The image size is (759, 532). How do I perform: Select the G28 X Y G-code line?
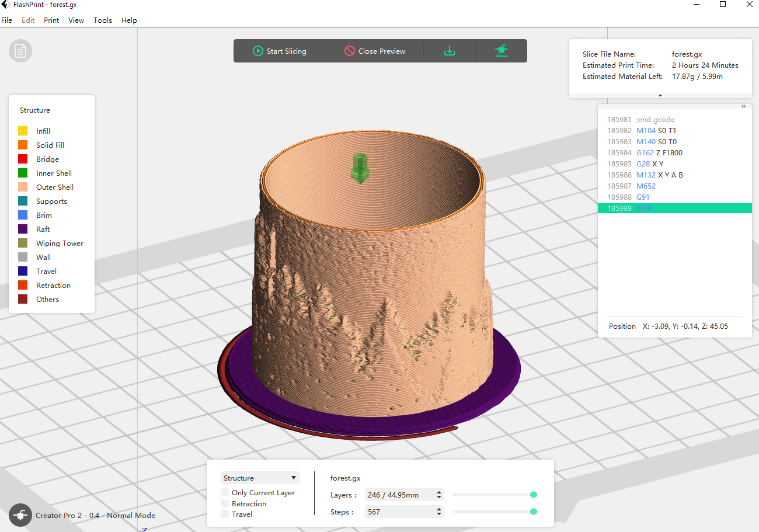coord(649,164)
